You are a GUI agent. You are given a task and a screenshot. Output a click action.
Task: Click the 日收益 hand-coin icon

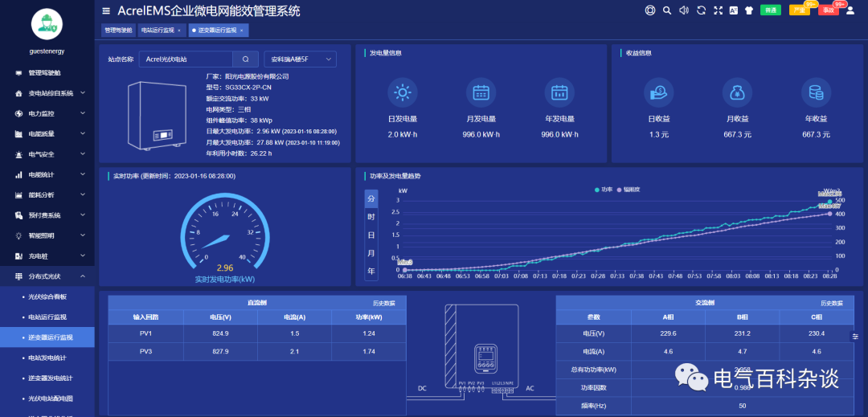pos(659,92)
